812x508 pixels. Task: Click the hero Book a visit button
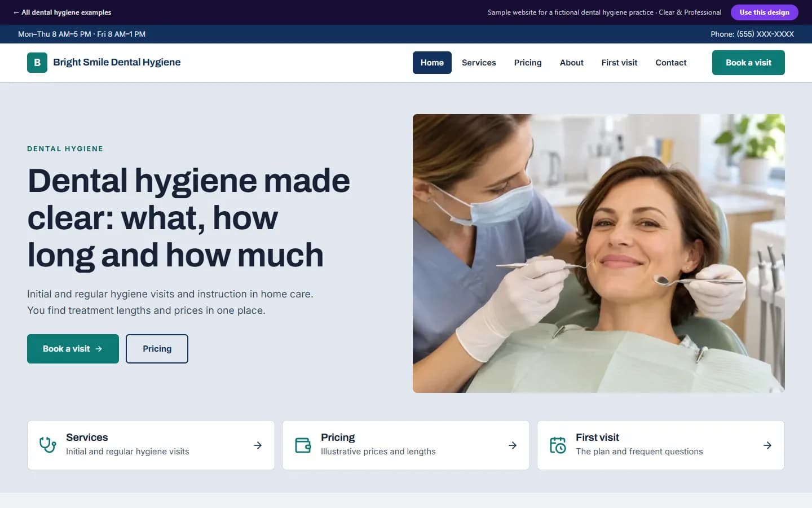tap(73, 349)
